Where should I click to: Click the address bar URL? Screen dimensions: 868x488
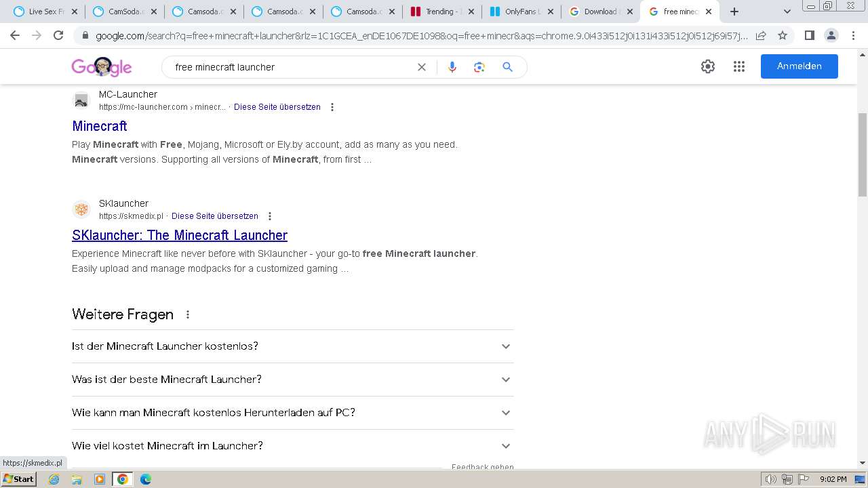420,35
